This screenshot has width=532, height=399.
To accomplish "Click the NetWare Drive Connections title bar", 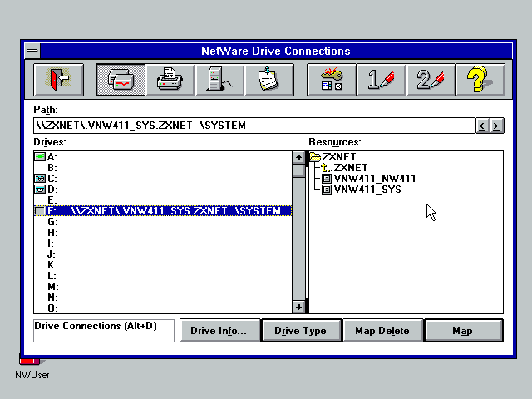I will click(275, 51).
